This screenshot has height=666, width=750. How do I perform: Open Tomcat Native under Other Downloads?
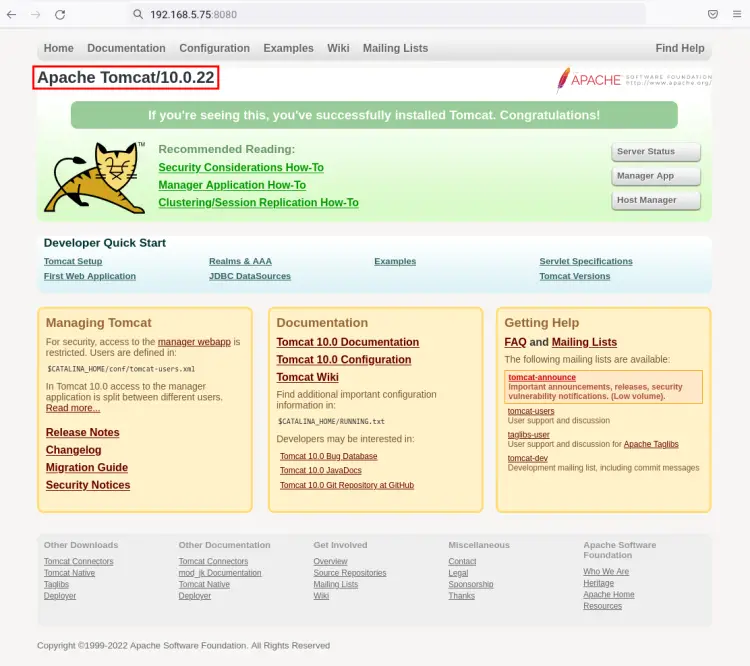tap(69, 573)
